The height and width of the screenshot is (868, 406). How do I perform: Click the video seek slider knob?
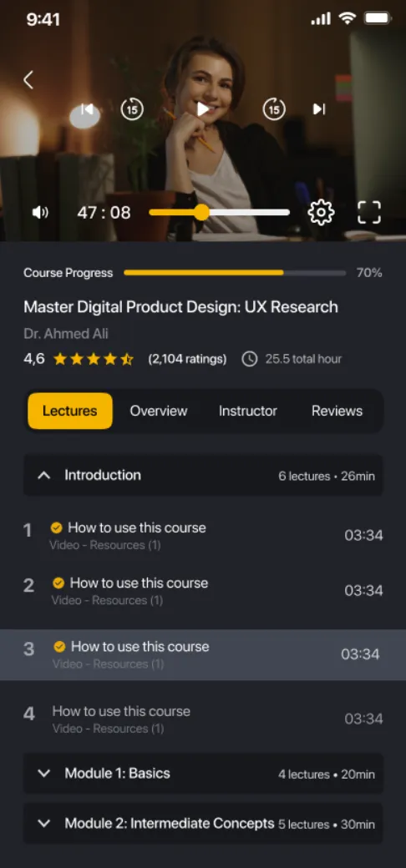201,212
